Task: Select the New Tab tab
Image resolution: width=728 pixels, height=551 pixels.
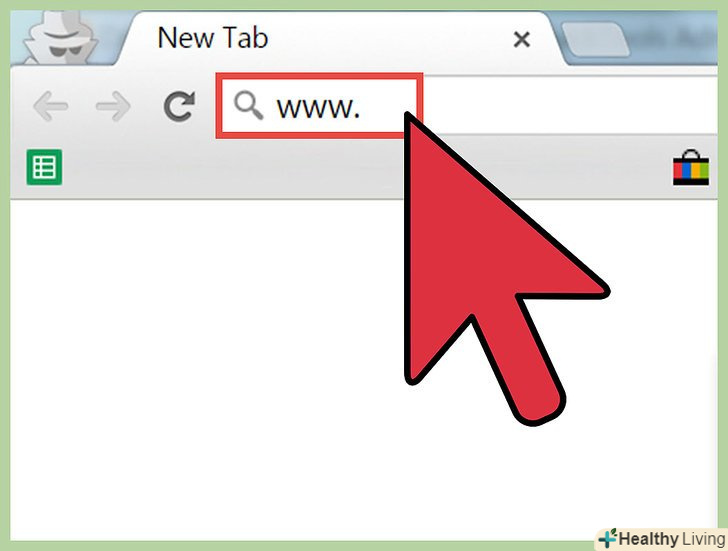Action: pos(325,39)
